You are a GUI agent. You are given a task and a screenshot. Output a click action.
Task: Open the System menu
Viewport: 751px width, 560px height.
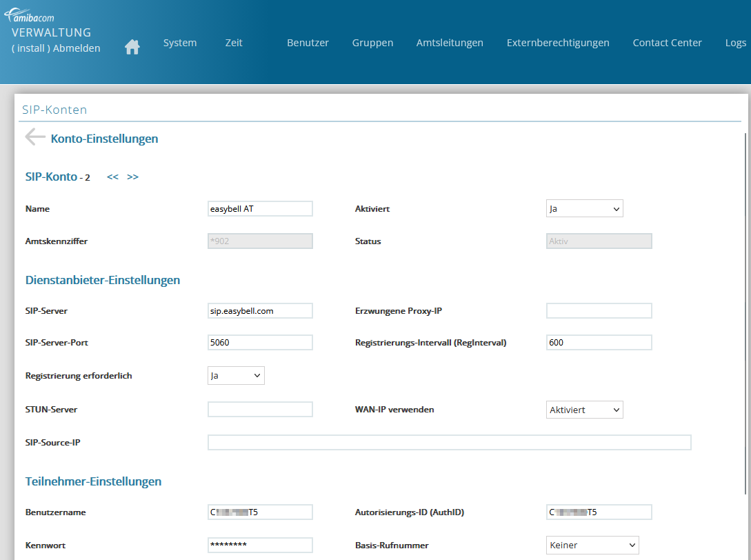[x=179, y=43]
